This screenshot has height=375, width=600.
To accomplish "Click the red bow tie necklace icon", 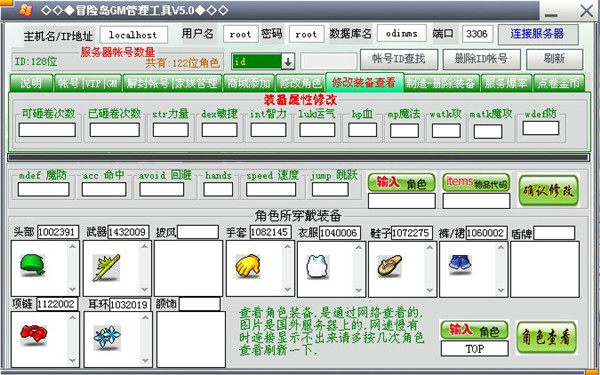I will tap(34, 335).
